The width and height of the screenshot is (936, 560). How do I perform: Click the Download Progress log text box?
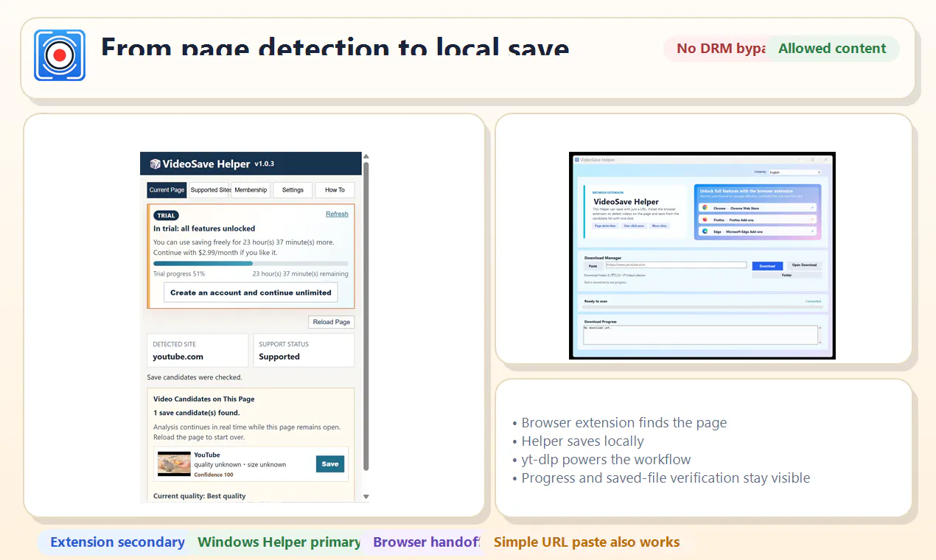coord(701,335)
